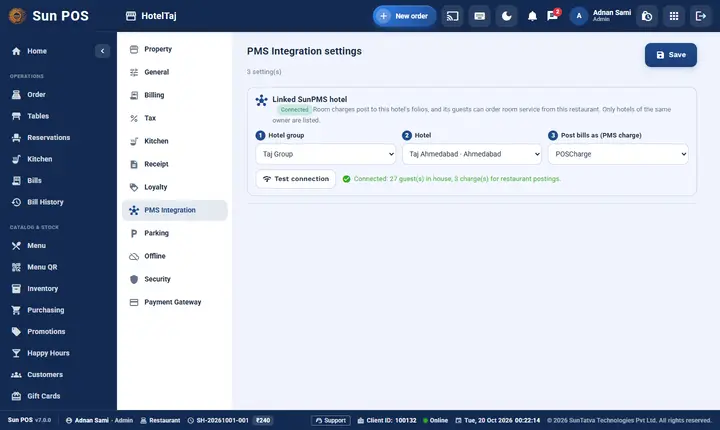Open the Hotel group dropdown

(326, 154)
